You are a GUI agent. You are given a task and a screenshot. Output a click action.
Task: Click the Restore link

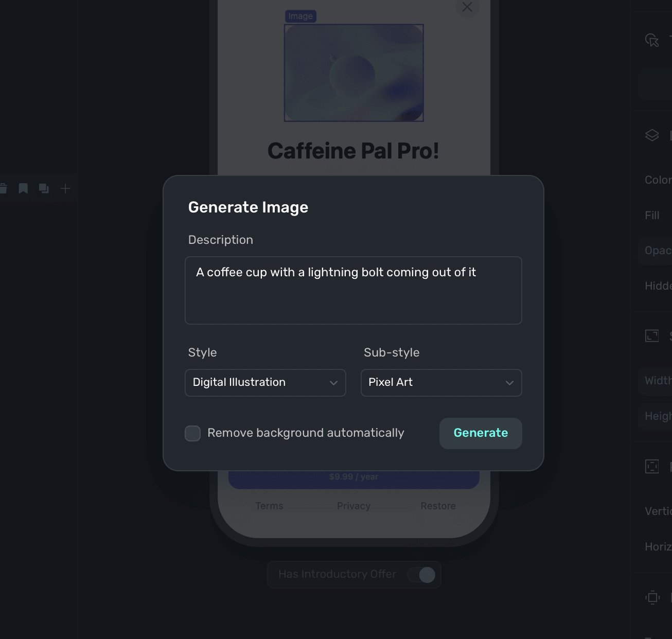coord(438,506)
